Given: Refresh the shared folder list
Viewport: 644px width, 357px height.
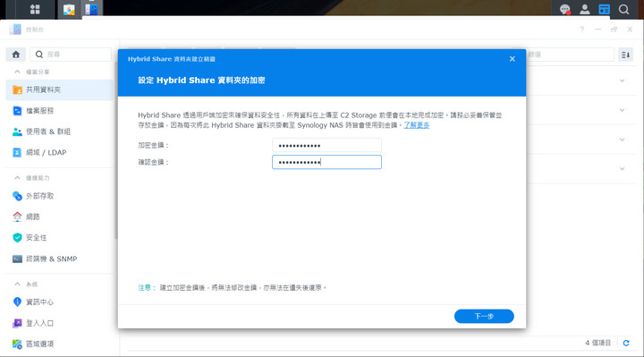Looking at the screenshot, I should coord(626,343).
